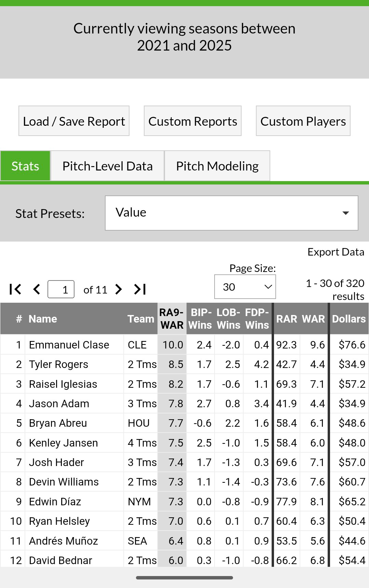The width and height of the screenshot is (369, 588).
Task: Switch to the Pitch Modeling tab
Action: click(217, 166)
